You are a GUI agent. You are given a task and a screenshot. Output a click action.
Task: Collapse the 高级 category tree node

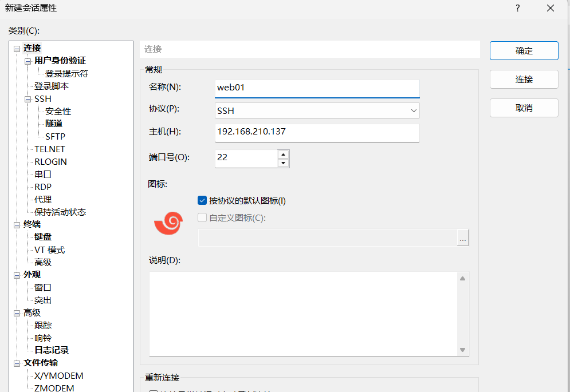pos(17,313)
